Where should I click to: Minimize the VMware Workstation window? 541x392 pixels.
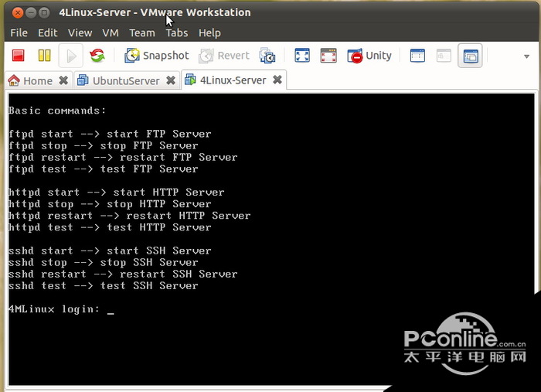click(x=31, y=13)
